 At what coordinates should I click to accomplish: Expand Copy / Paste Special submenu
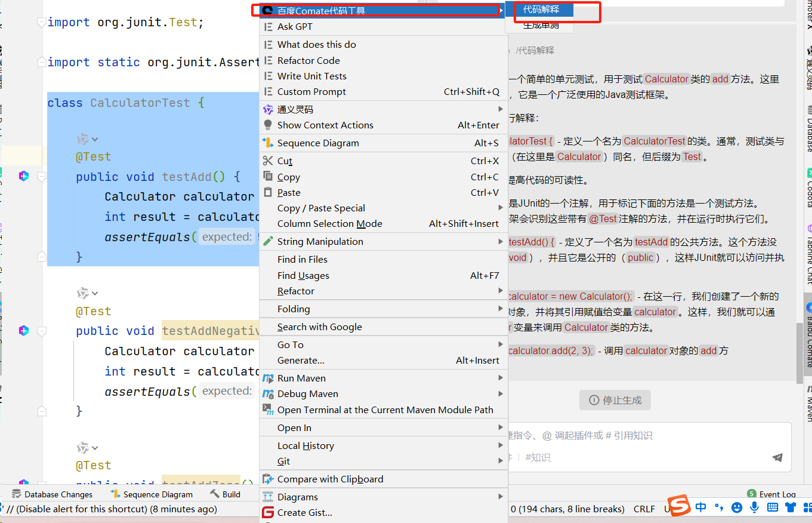(x=384, y=208)
